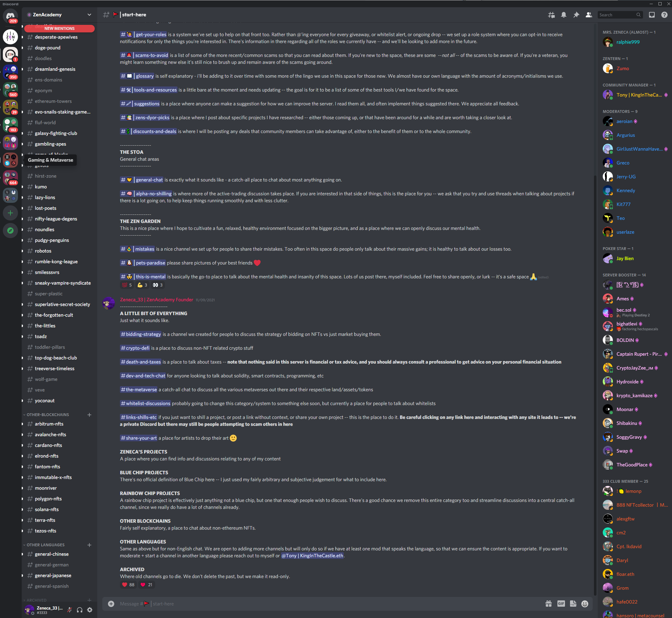Click the #pets-paradise channel link

[x=143, y=263]
